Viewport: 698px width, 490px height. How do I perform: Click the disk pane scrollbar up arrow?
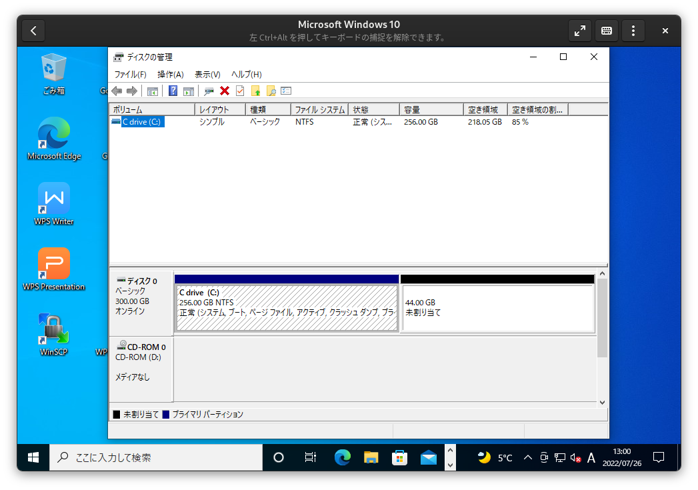click(602, 274)
